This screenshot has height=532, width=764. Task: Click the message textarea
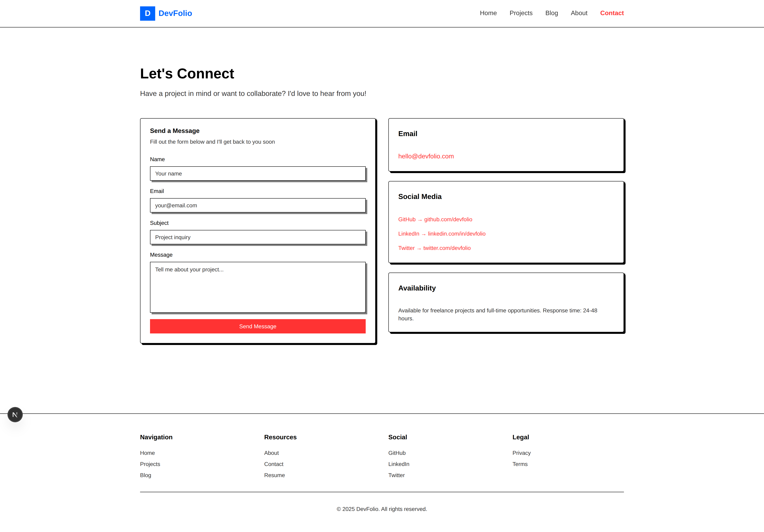point(257,287)
